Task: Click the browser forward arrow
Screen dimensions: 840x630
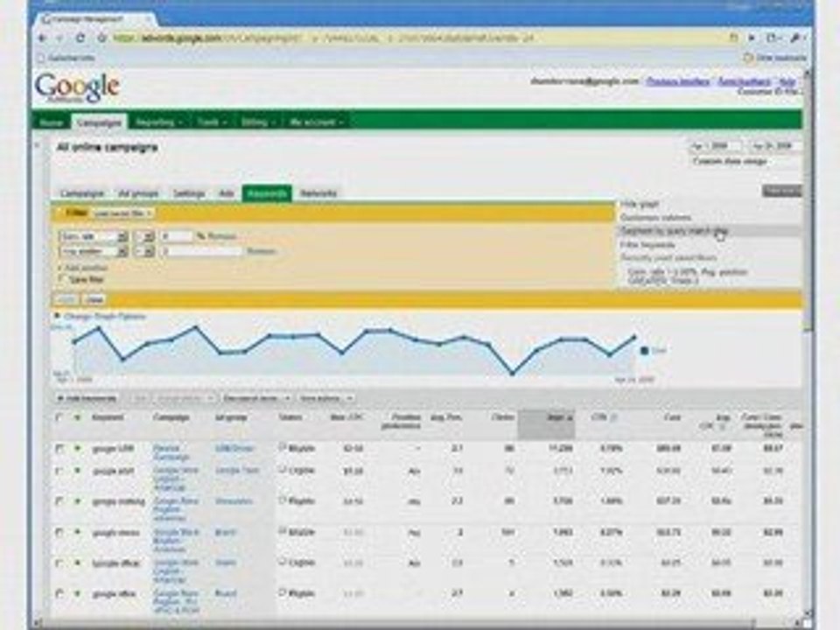Action: tap(60, 38)
